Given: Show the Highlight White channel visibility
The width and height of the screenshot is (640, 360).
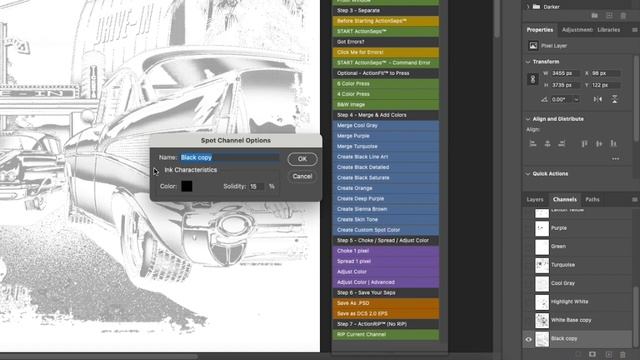Looking at the screenshot, I should pyautogui.click(x=529, y=302).
